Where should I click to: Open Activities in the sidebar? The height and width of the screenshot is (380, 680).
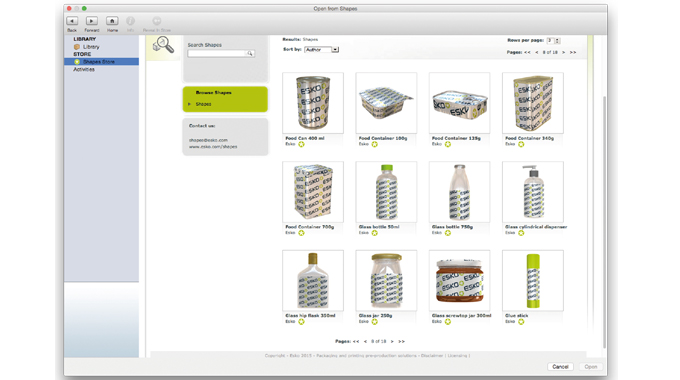(x=84, y=69)
